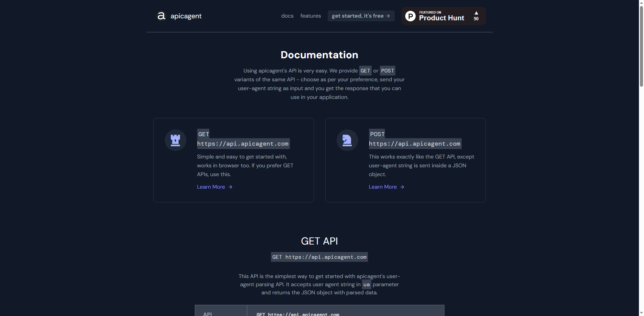Follow Learn More link in POST card
This screenshot has height=316, width=644.
point(386,187)
